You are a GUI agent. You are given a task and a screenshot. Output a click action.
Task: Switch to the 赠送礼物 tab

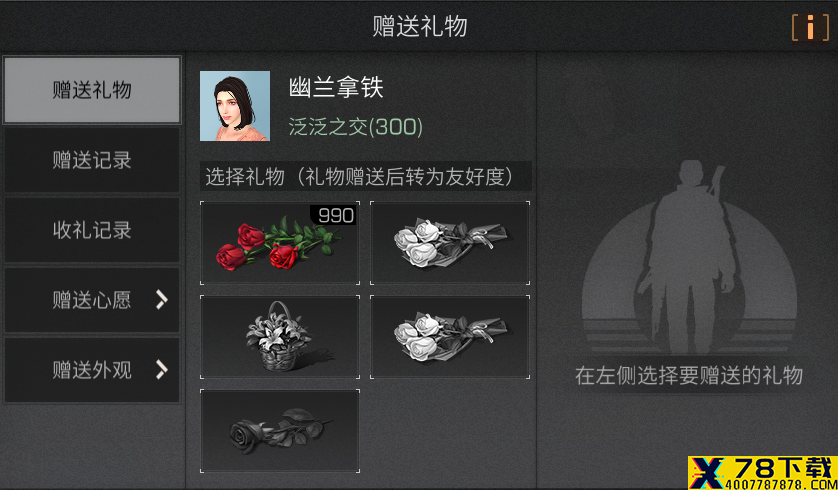(92, 90)
